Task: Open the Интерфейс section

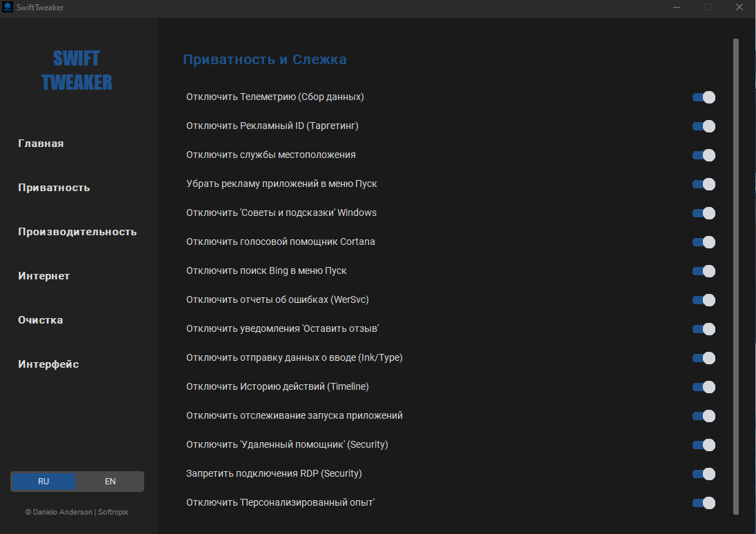Action: [48, 364]
